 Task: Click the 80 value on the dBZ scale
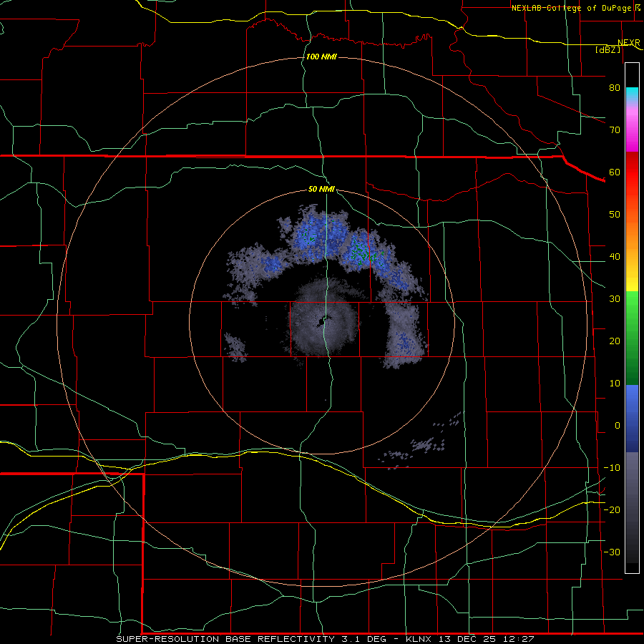click(615, 88)
